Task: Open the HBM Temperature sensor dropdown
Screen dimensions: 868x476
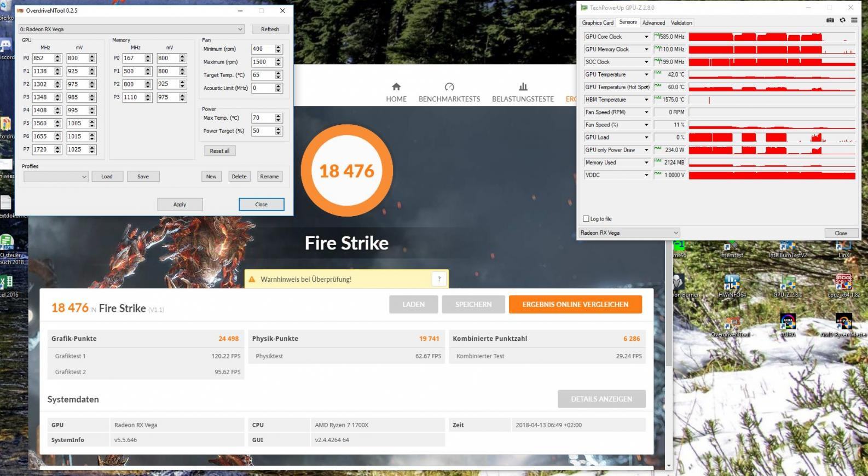Action: (646, 100)
